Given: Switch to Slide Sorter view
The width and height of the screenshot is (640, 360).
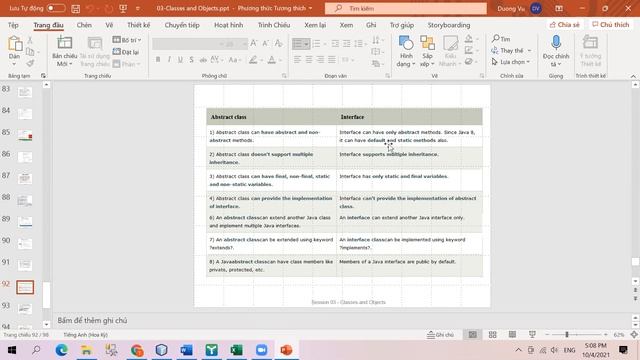Looking at the screenshot, I should click(x=493, y=335).
